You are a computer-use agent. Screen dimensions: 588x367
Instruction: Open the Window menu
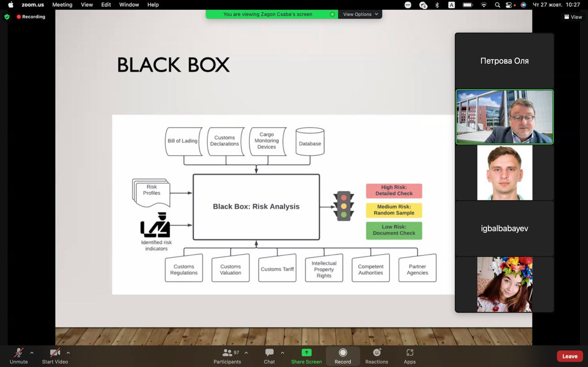click(x=129, y=5)
